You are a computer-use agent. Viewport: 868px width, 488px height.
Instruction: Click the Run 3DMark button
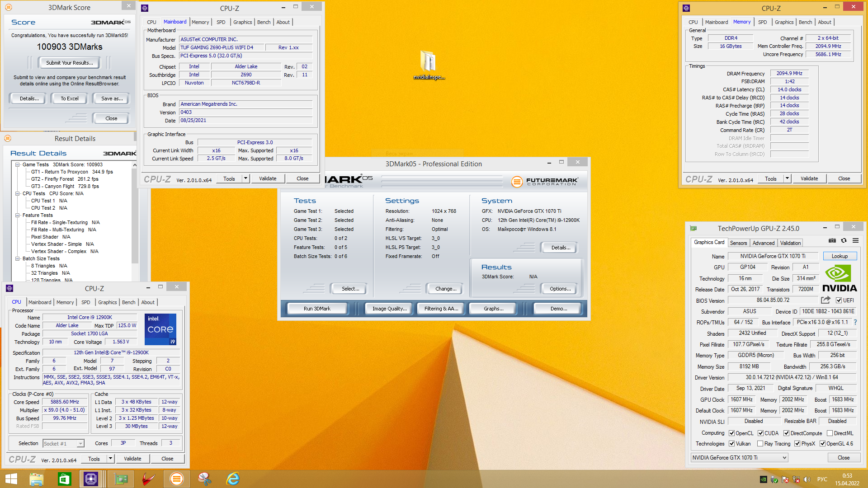tap(317, 309)
